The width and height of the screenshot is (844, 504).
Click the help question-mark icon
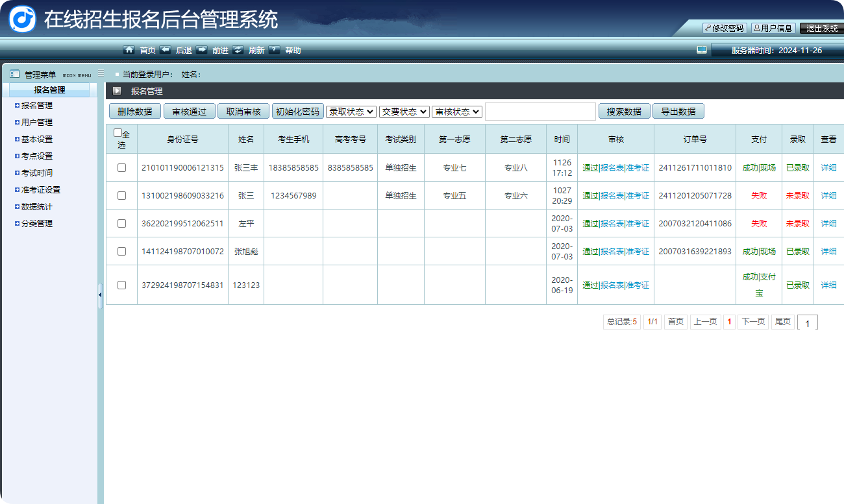coord(275,50)
